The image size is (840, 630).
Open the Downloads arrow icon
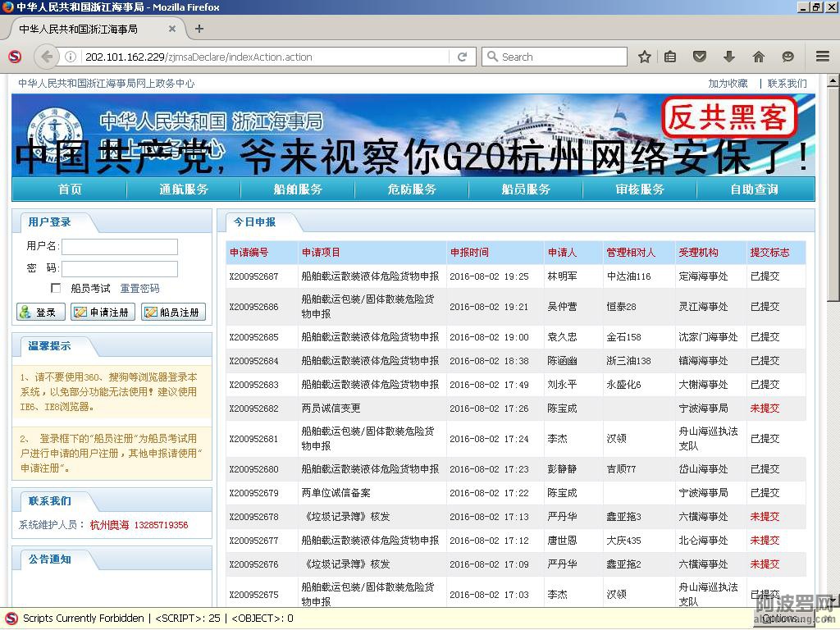pyautogui.click(x=728, y=57)
